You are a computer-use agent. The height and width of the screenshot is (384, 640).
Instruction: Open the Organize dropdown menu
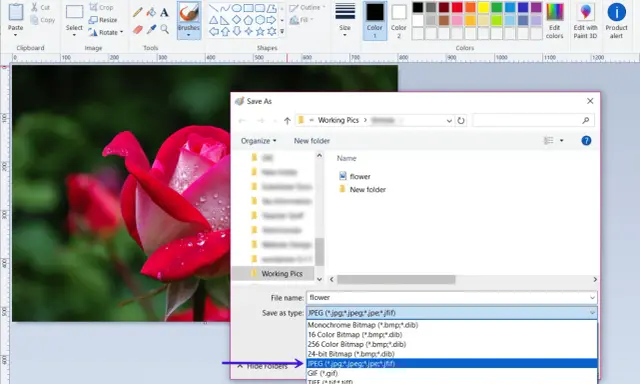tap(258, 141)
